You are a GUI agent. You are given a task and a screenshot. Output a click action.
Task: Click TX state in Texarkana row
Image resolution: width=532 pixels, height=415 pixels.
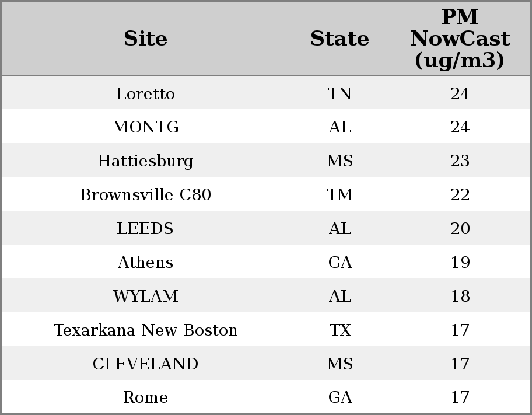pyautogui.click(x=339, y=330)
